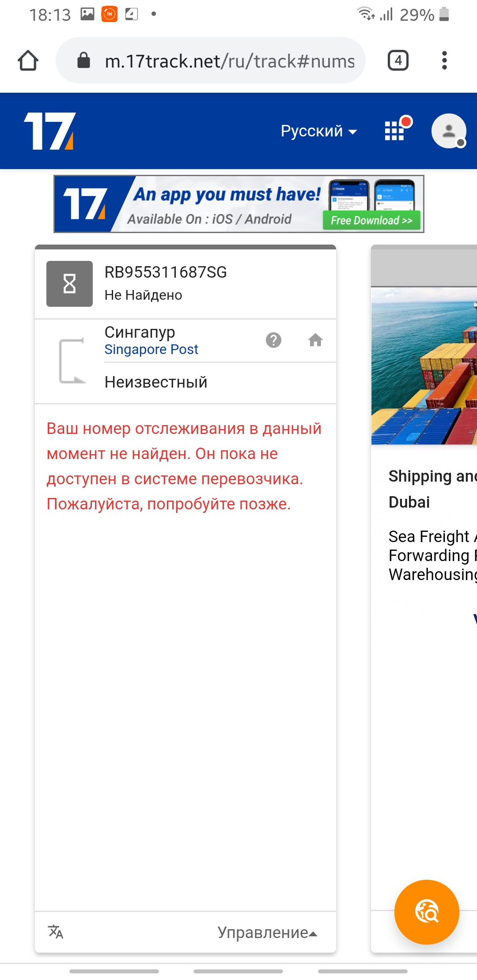
Task: Tap the translate icon at card bottom
Action: [56, 931]
